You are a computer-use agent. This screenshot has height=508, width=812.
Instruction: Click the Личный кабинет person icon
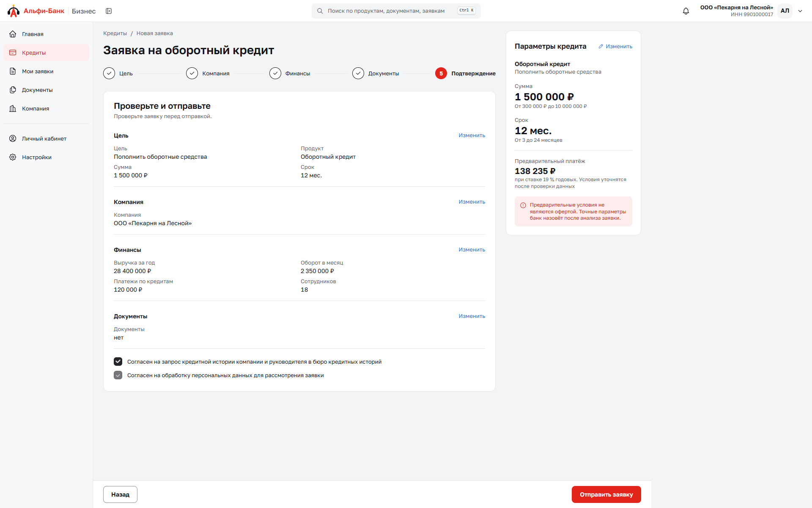click(x=13, y=138)
